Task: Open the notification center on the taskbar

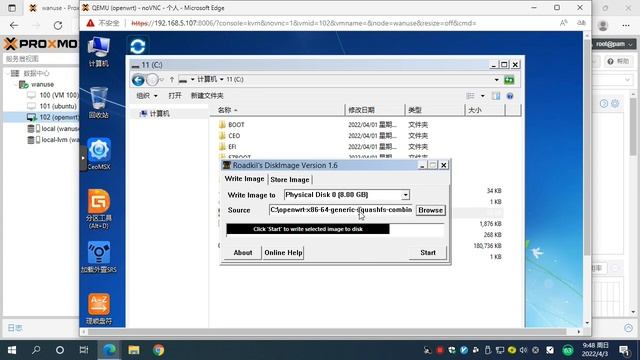Action: 624,350
